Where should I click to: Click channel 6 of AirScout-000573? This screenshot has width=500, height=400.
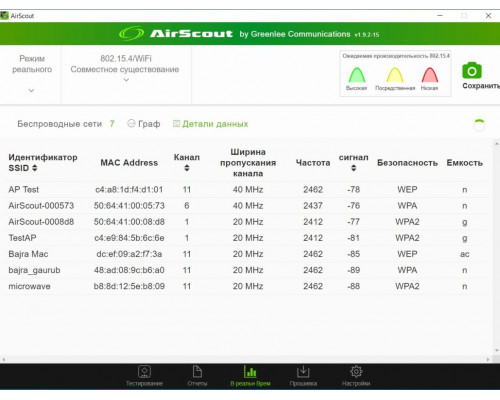[x=187, y=206]
